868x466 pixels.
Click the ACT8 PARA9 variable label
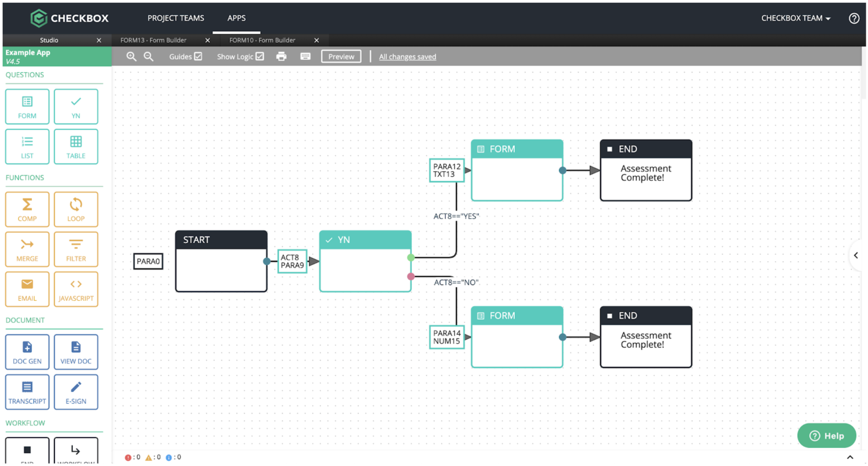(x=292, y=261)
